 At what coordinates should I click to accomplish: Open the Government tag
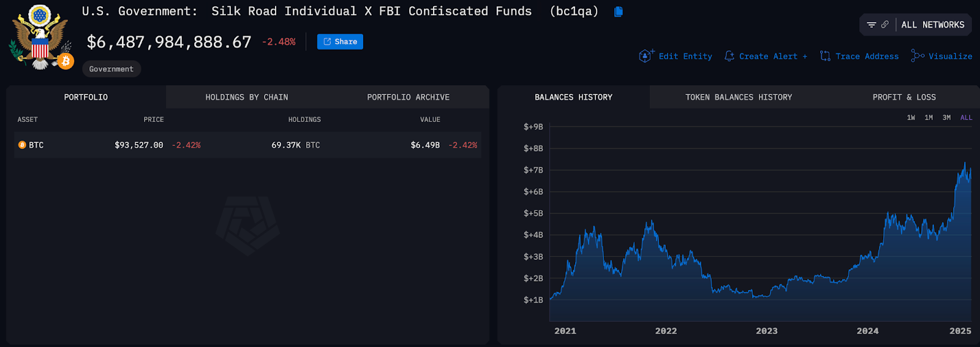point(111,69)
